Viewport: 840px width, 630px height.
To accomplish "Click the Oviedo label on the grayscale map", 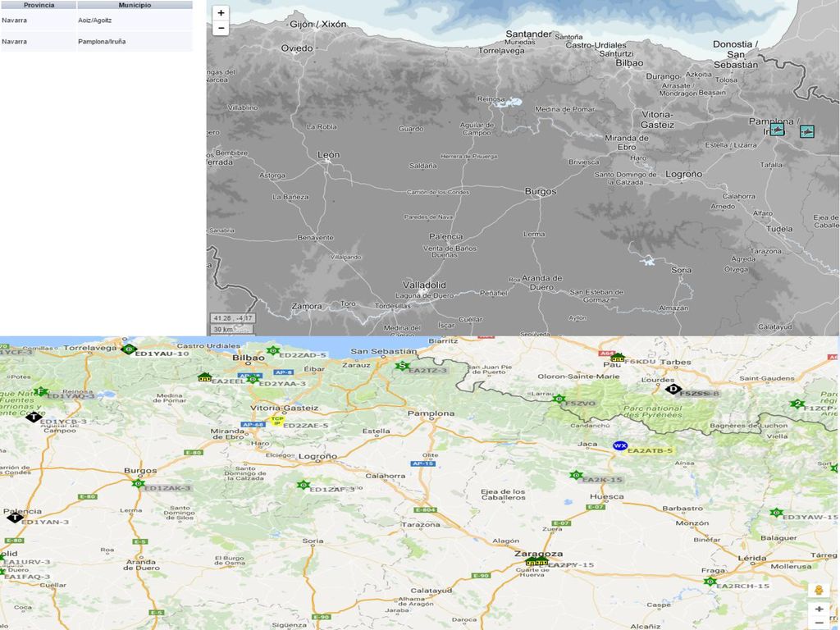I will click(297, 48).
